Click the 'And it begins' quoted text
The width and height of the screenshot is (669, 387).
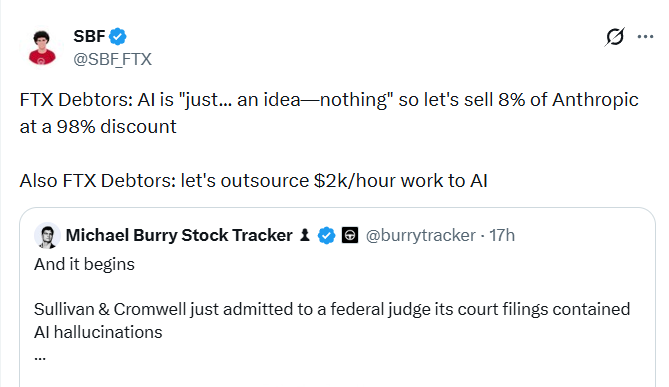84,265
